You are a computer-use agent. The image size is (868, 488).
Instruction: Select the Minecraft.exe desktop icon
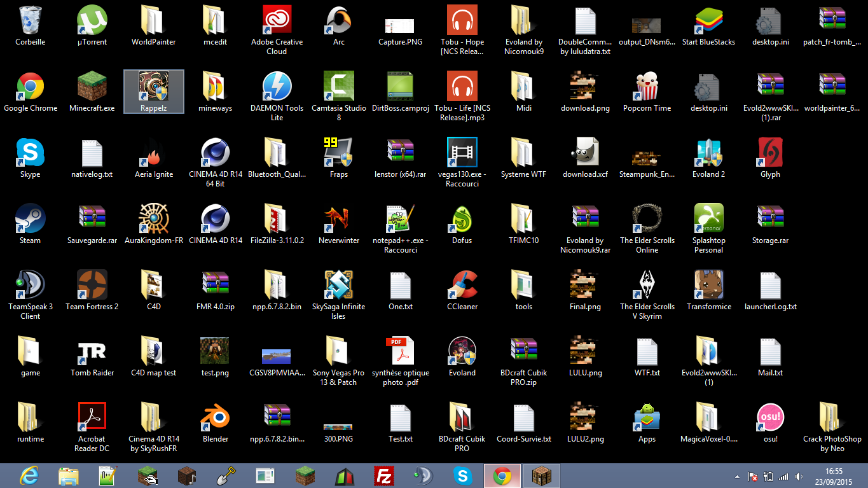point(92,92)
